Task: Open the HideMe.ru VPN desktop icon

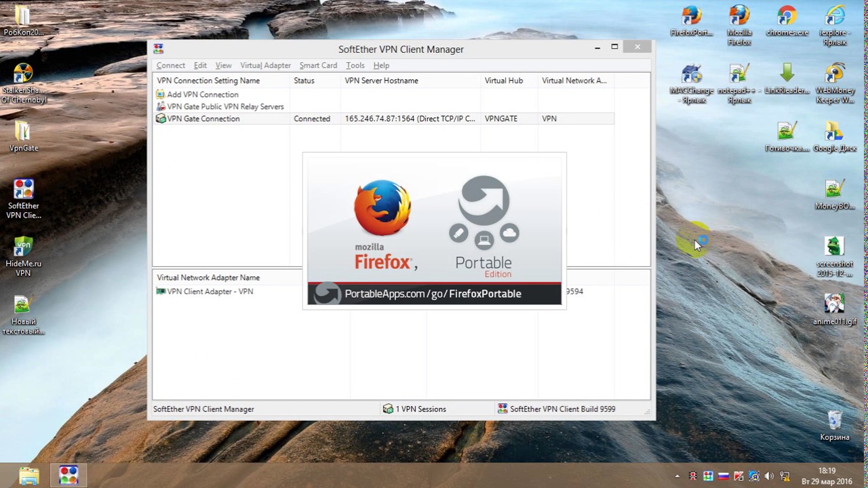Action: [23, 256]
